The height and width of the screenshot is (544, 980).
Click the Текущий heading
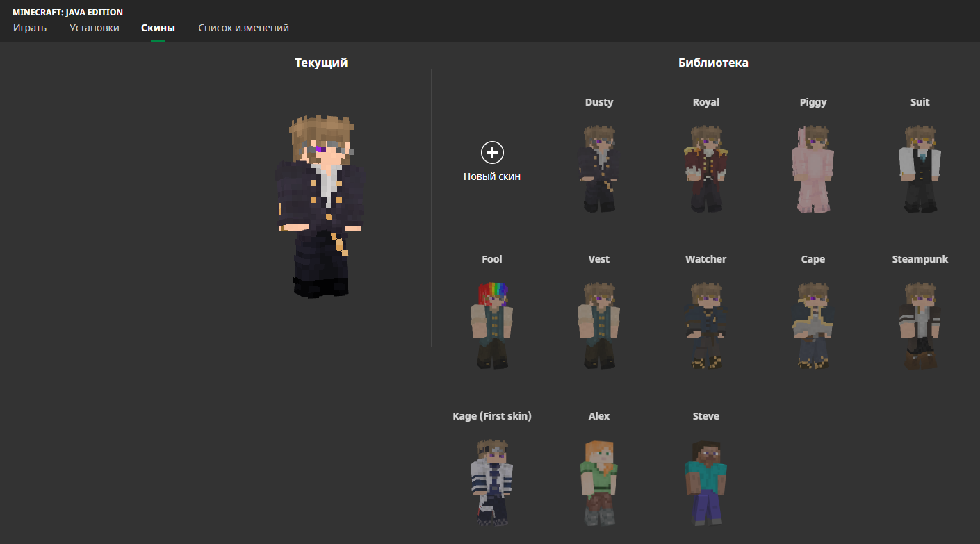pos(321,63)
